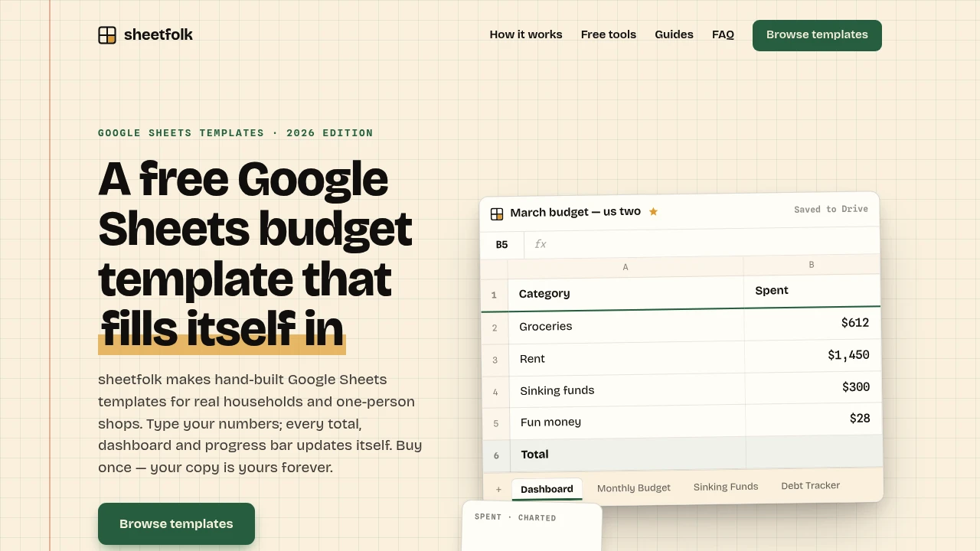980x551 pixels.
Task: Click the $28 value cell
Action: tap(814, 419)
